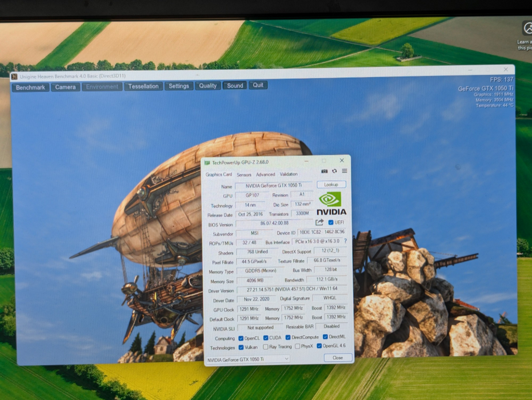Viewport: 532px width, 400px height.
Task: Toggle the UEFI checkbox
Action: click(x=331, y=222)
